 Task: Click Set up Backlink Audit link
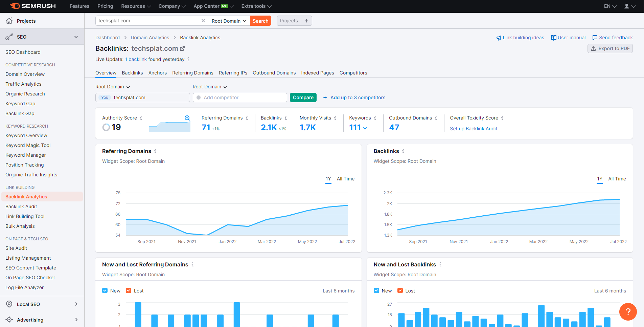pyautogui.click(x=474, y=129)
